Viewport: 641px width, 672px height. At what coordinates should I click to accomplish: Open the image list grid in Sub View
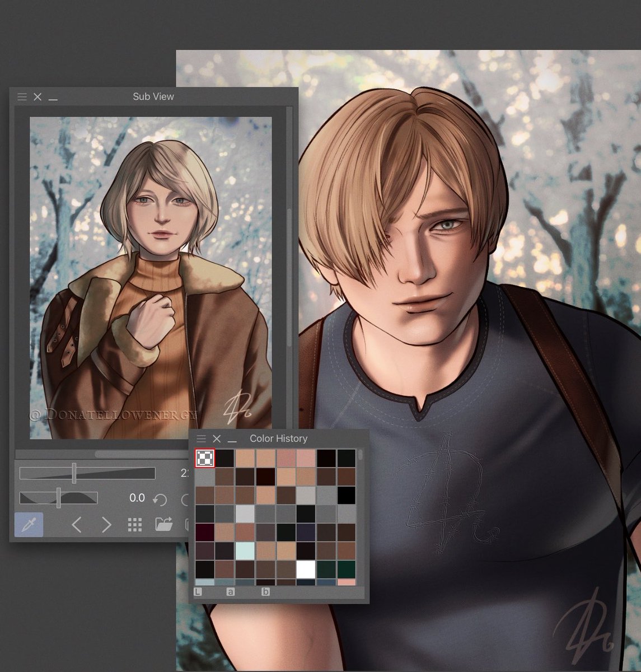[134, 525]
